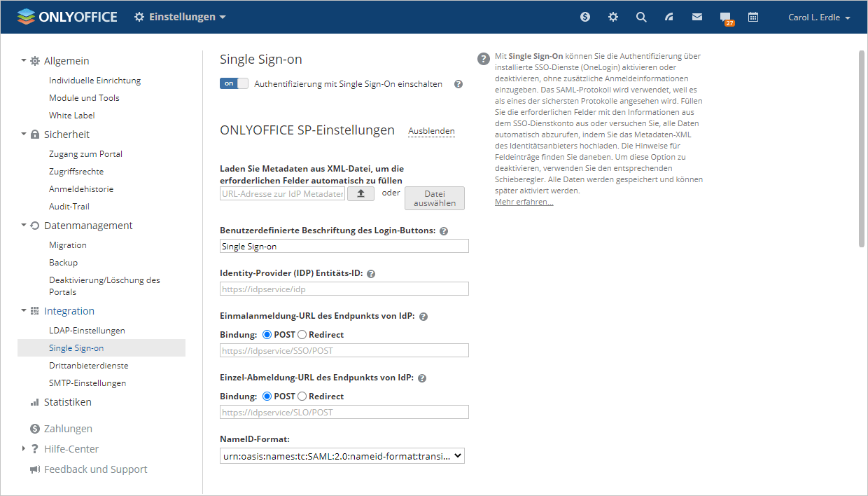Viewport: 868px width, 496px height.
Task: Open the Einstellungen module dropdown
Action: click(180, 17)
